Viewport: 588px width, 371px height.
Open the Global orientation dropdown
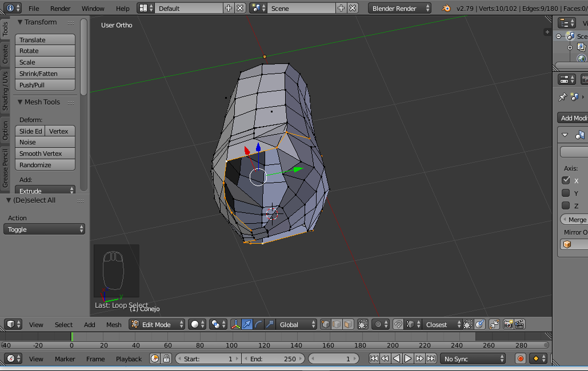point(296,324)
